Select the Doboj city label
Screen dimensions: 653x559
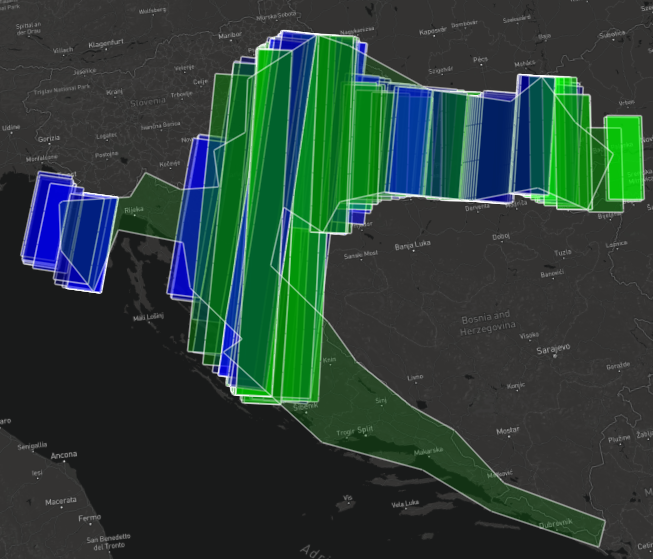point(501,236)
